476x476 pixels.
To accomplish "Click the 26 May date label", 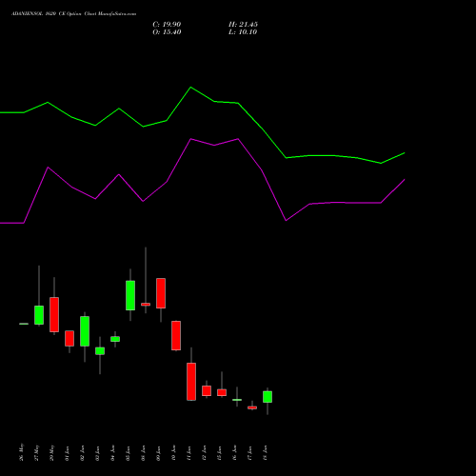I will click(22, 452).
